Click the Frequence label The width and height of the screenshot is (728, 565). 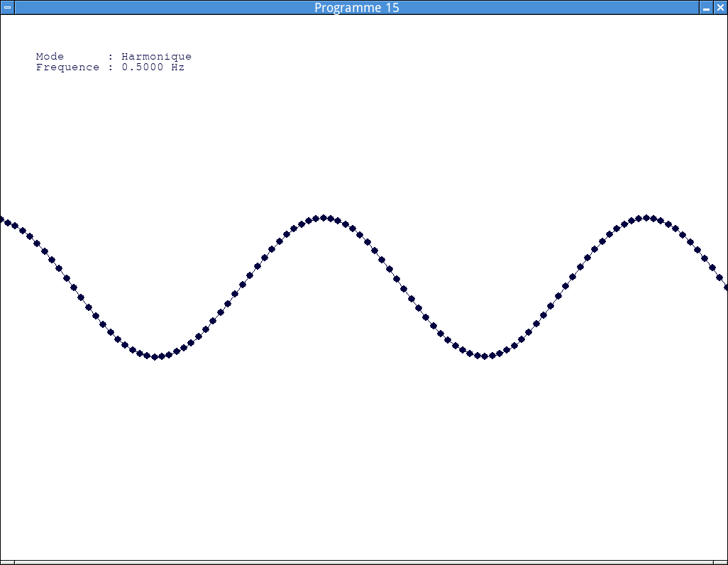(x=67, y=67)
